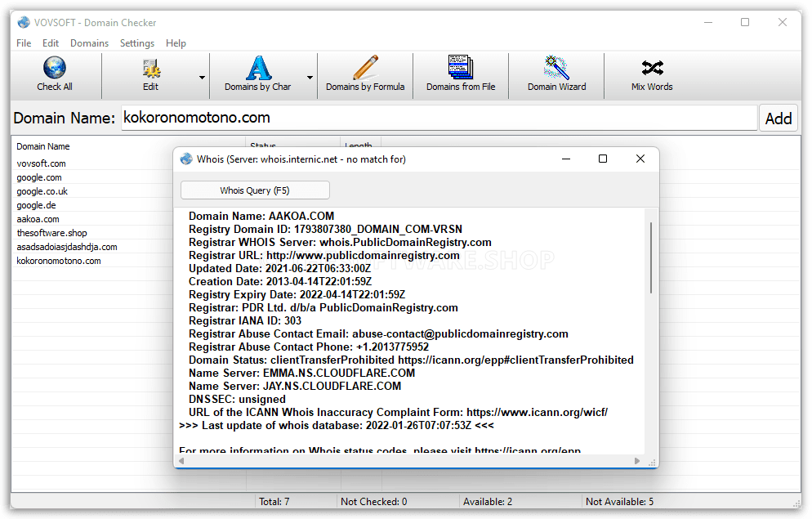This screenshot has height=519, width=812.
Task: Select asadsadoiasjdashdja.com in the list
Action: pos(67,247)
